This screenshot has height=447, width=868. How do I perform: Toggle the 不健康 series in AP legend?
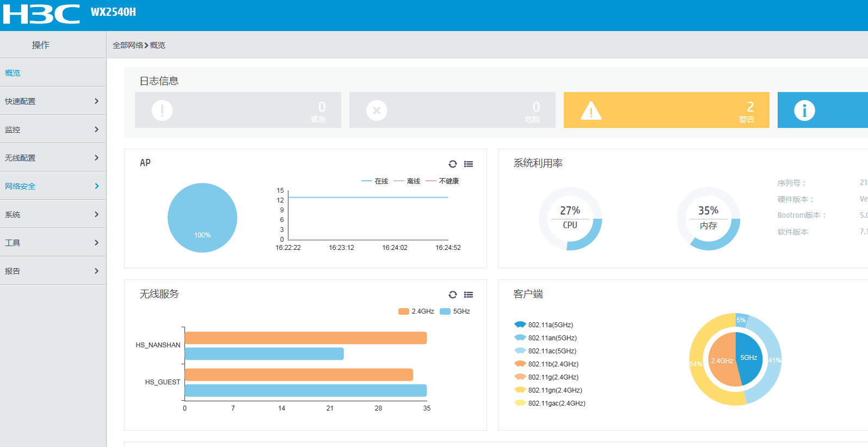[x=442, y=181]
